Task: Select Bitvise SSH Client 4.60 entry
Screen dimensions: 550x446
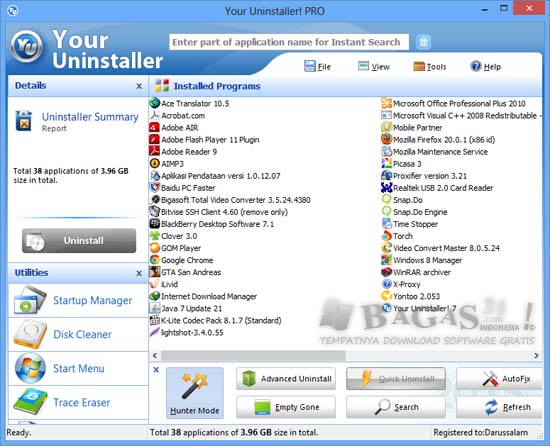Action: (219, 212)
